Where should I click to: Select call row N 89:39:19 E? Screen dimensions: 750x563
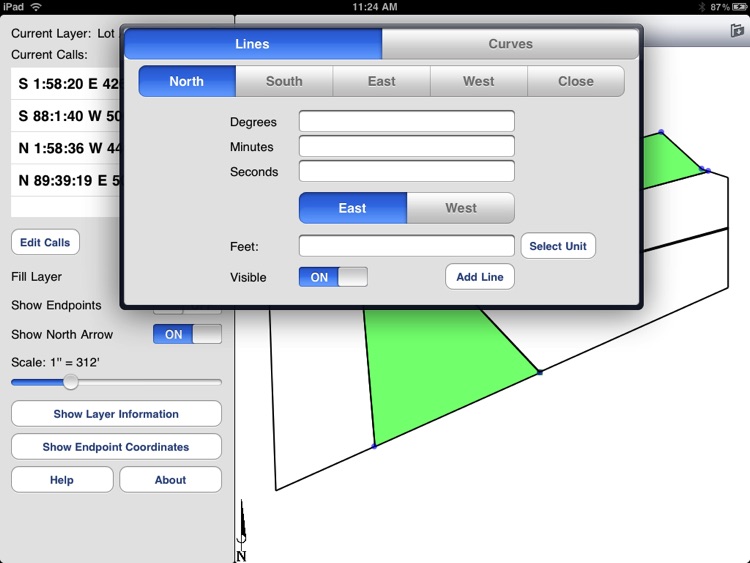tap(66, 180)
